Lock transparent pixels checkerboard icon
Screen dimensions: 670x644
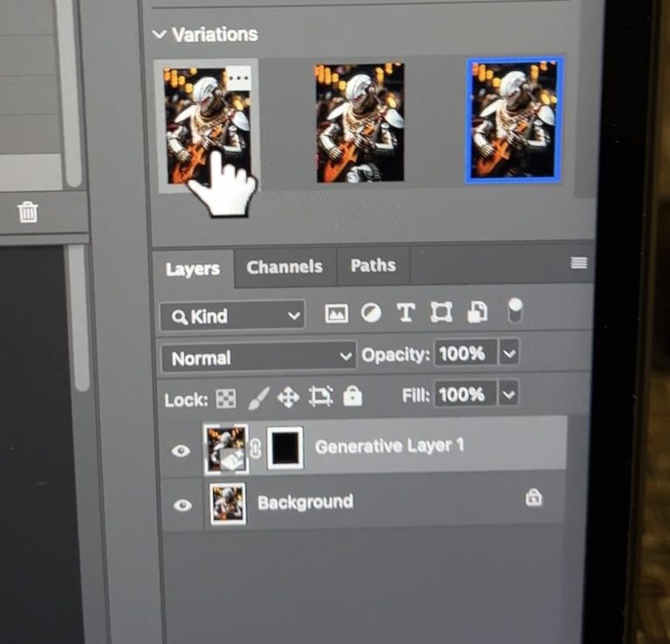click(x=225, y=400)
